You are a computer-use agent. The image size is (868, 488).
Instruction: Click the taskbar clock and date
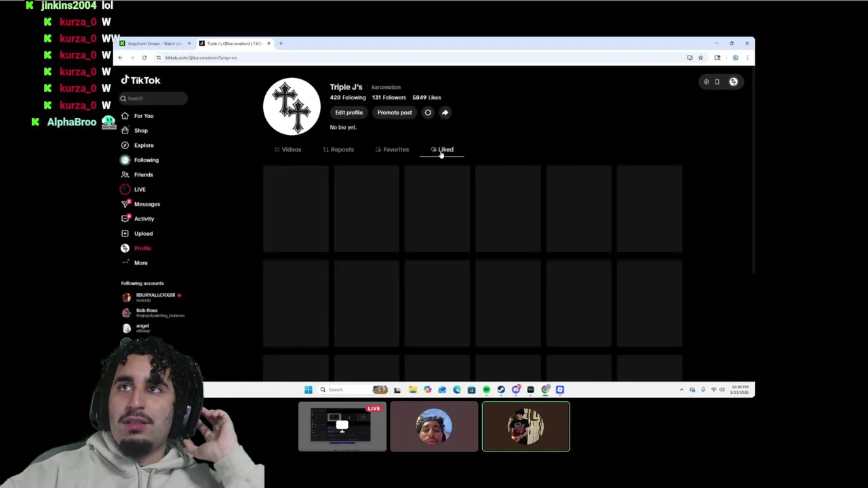pos(741,390)
